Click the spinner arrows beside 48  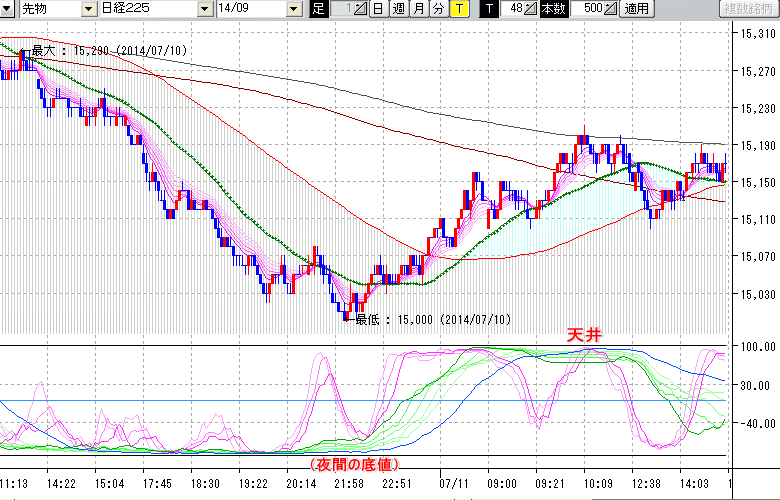(x=532, y=9)
